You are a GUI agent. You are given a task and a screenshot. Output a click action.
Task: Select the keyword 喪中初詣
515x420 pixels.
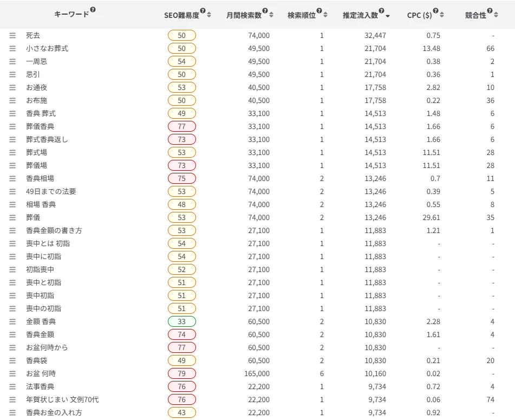coord(40,295)
